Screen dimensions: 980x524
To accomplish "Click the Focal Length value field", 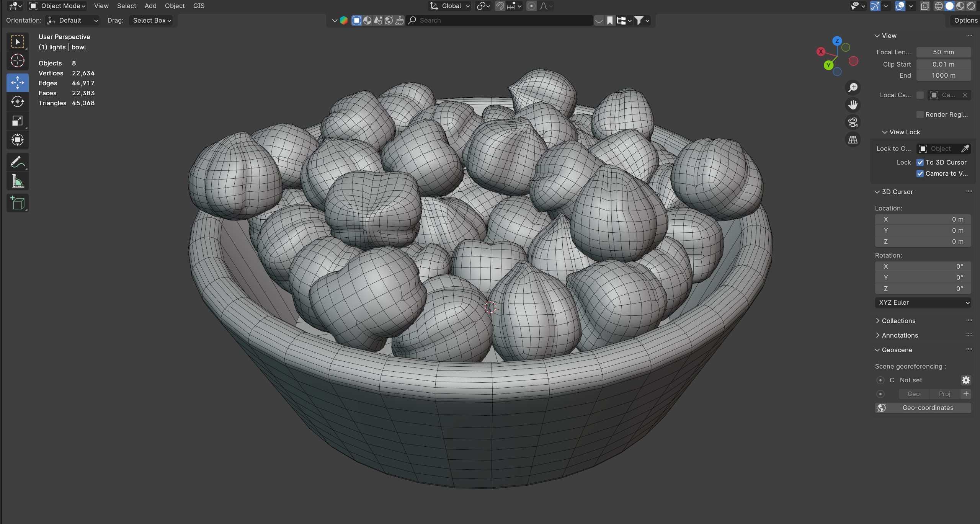I will click(943, 52).
